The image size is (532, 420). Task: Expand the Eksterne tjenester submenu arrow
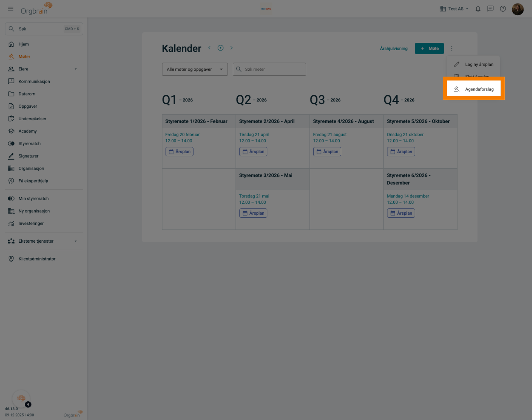(x=76, y=241)
